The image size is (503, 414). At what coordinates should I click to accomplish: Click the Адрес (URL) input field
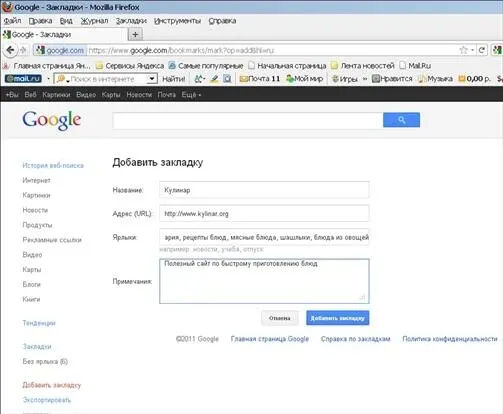click(264, 213)
